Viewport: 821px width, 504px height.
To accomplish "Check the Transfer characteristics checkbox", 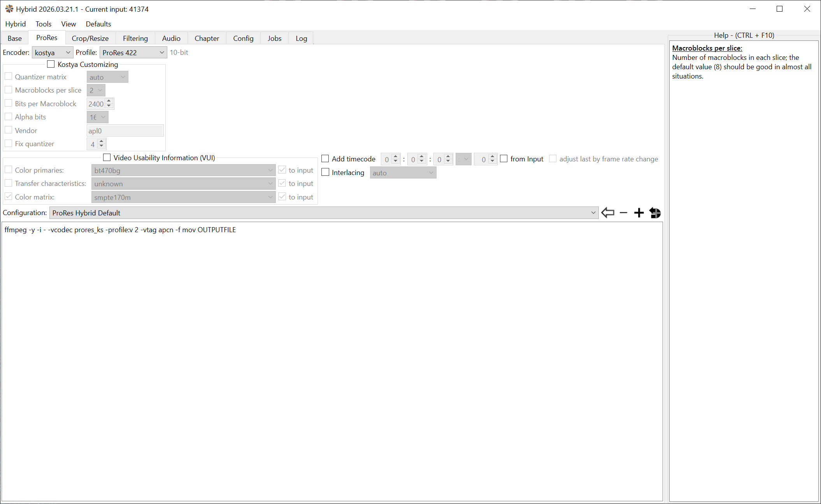I will pos(8,183).
